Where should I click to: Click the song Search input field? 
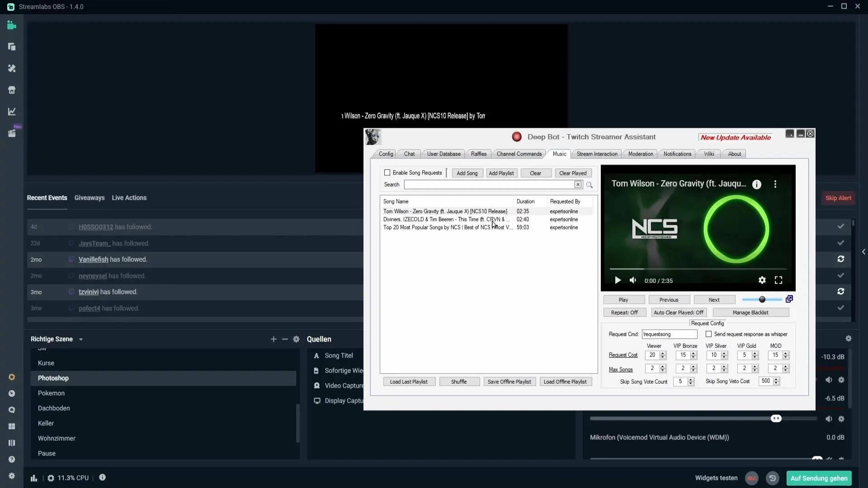(x=489, y=184)
